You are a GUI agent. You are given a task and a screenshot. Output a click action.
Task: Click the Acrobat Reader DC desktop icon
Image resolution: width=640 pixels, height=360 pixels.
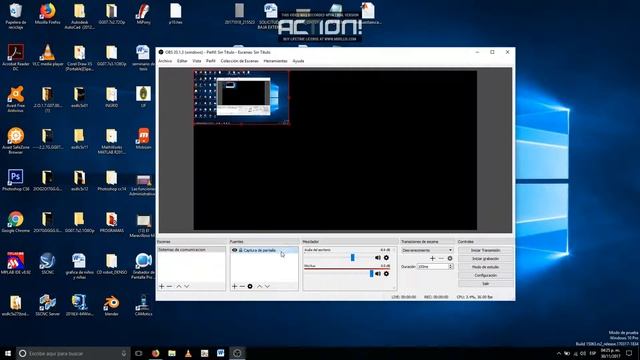tap(16, 58)
